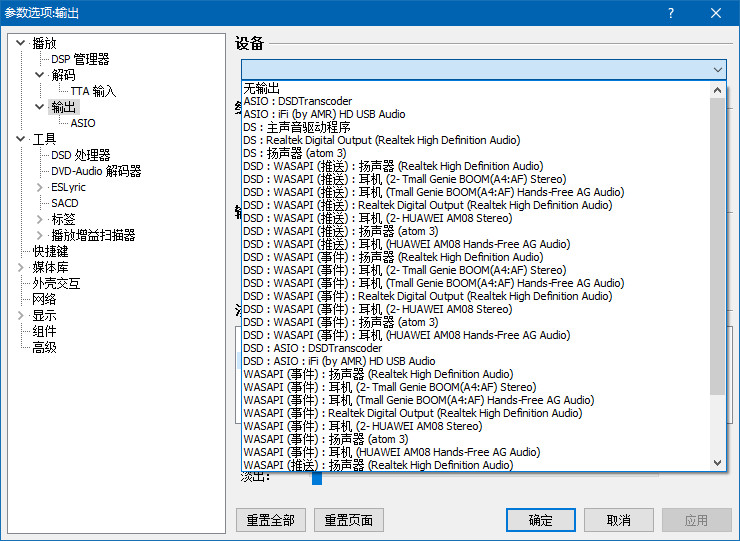Choose WASAPI (事件) : 耳机 (2- Tmall Genie BOOM Stereo)
Image resolution: width=740 pixels, height=541 pixels.
pos(476,387)
